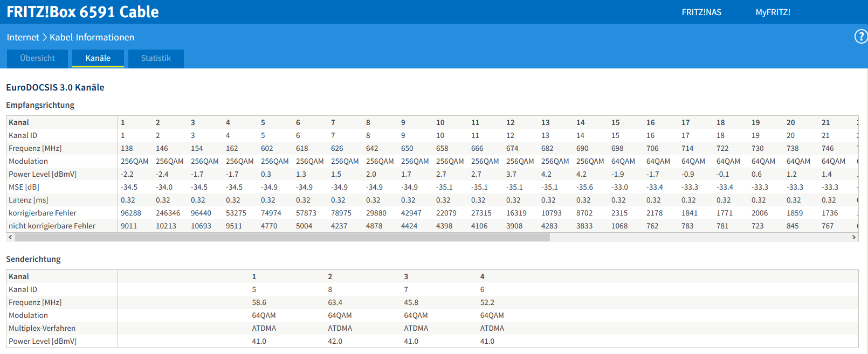Click the Latenz [ms] row label

pos(29,200)
